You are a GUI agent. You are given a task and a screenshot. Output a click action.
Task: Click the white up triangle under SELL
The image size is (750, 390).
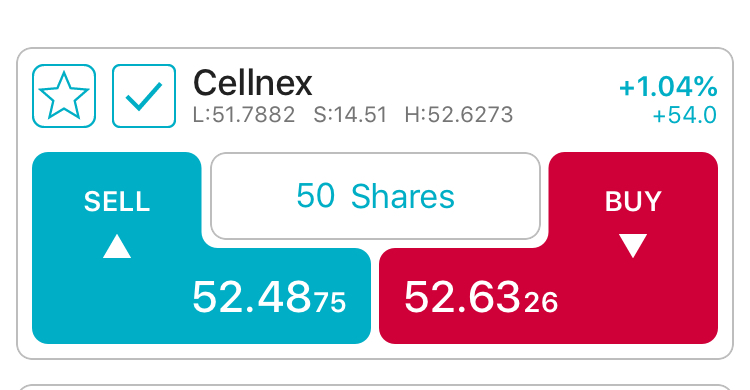tap(117, 247)
